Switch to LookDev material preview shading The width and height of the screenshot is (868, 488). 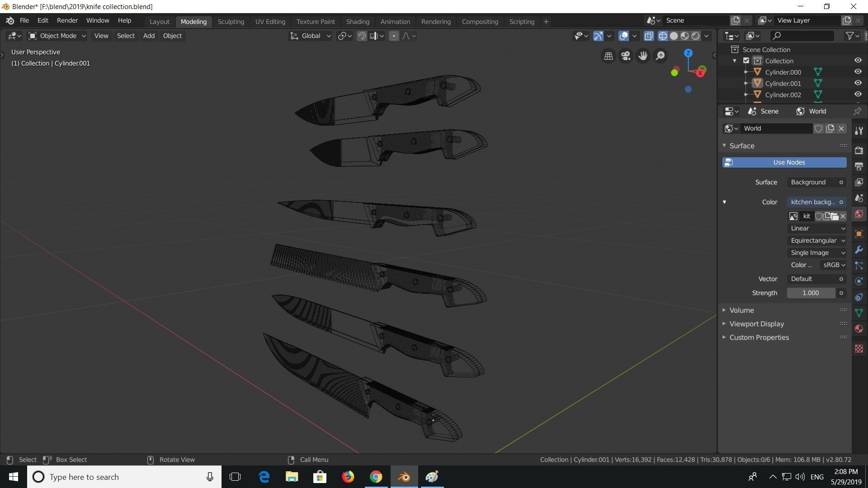[x=685, y=36]
